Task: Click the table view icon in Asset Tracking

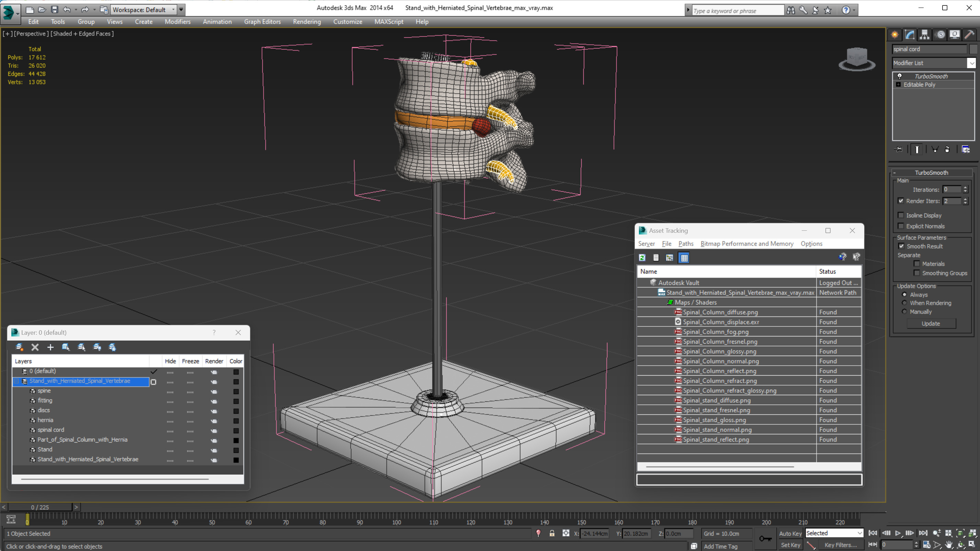Action: coord(684,257)
